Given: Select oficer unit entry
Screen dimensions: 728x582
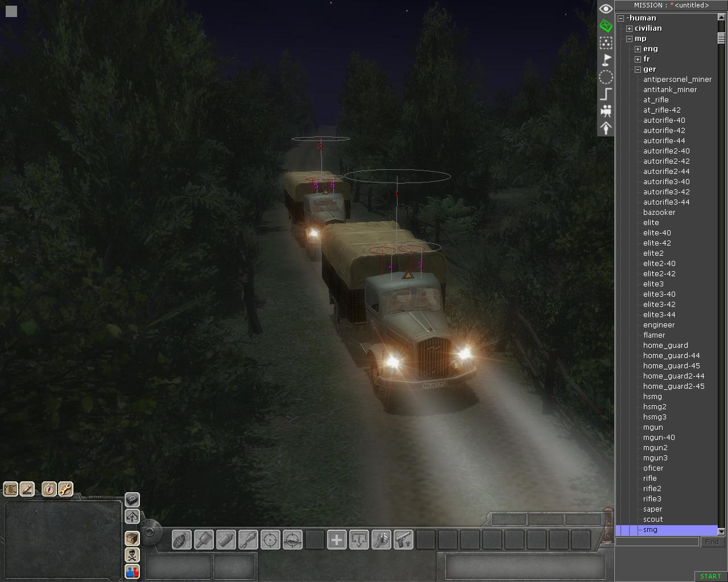Looking at the screenshot, I should [x=653, y=468].
